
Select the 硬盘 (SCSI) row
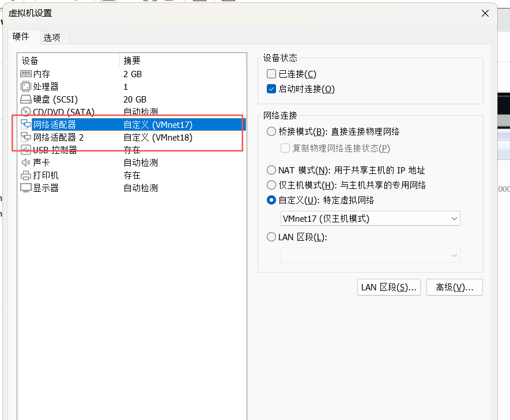[x=132, y=99]
